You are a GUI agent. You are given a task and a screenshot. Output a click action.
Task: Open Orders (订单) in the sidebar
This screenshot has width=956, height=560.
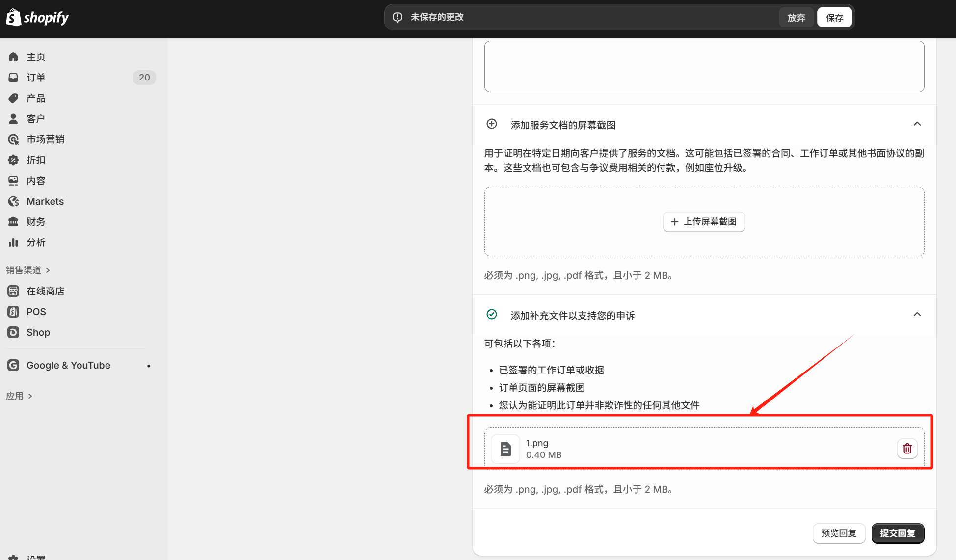pyautogui.click(x=36, y=78)
